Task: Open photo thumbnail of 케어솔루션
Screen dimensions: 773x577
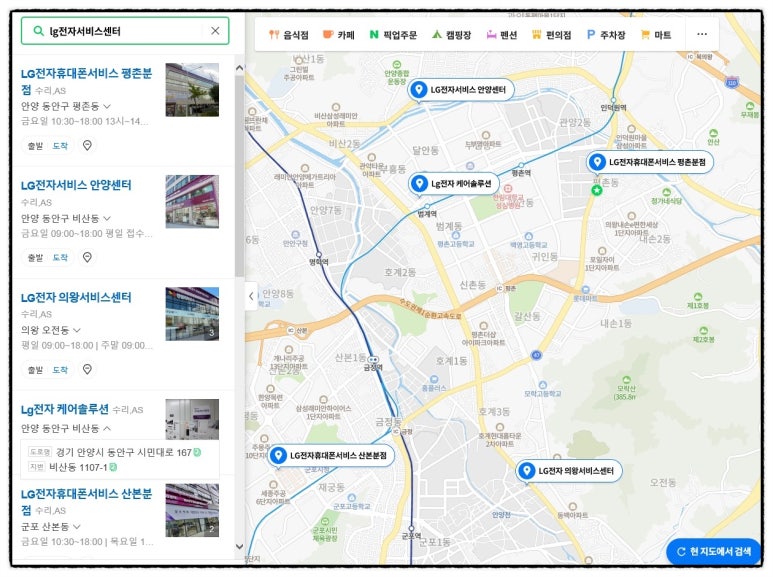Action: [x=192, y=419]
